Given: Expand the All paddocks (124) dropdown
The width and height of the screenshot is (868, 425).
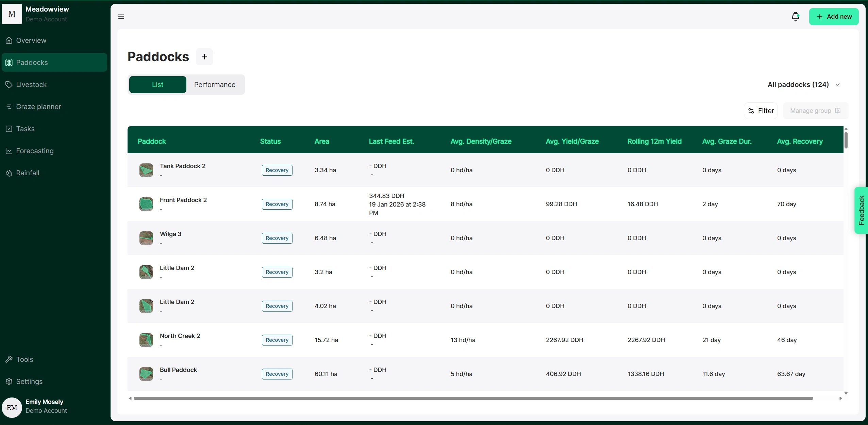Looking at the screenshot, I should pyautogui.click(x=803, y=85).
